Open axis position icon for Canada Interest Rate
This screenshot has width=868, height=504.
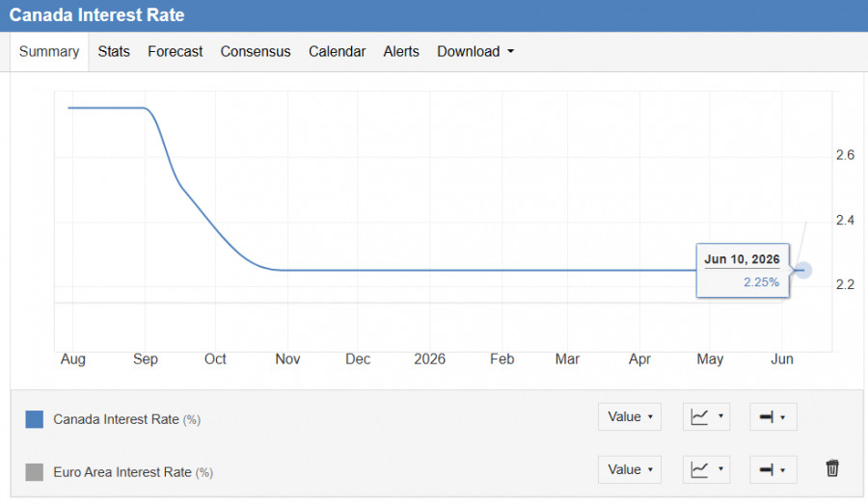(773, 416)
